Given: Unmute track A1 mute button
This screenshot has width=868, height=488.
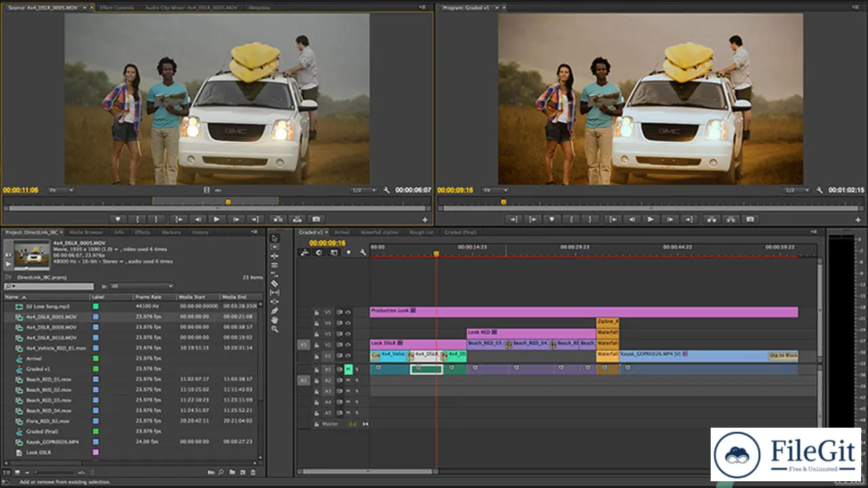Looking at the screenshot, I should (349, 369).
